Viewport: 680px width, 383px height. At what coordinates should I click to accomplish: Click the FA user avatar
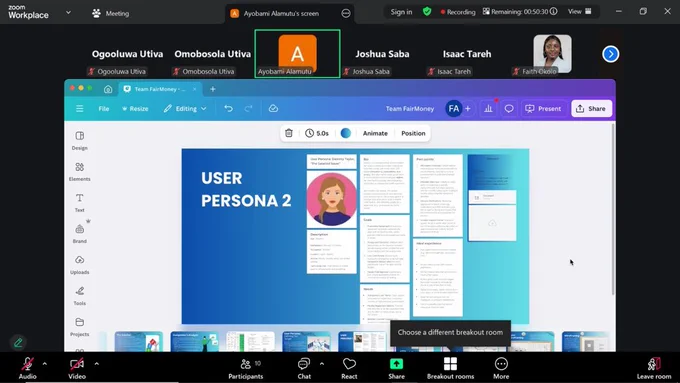click(x=454, y=108)
